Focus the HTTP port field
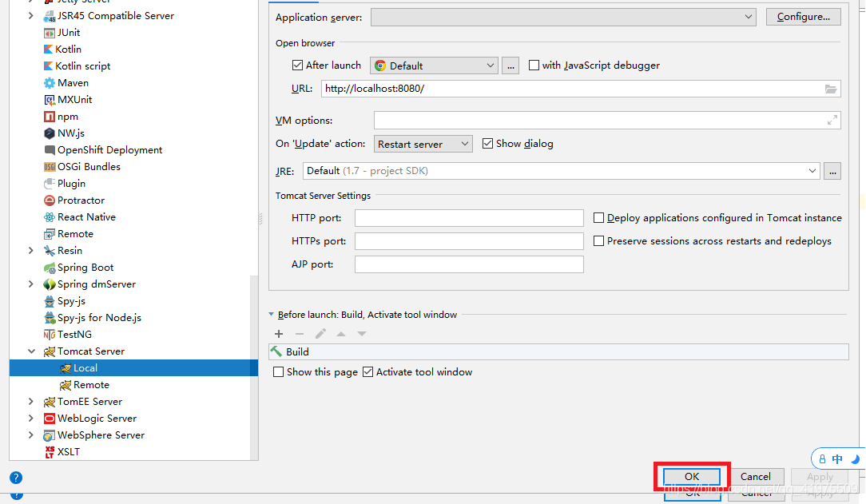866x504 pixels. [x=469, y=218]
